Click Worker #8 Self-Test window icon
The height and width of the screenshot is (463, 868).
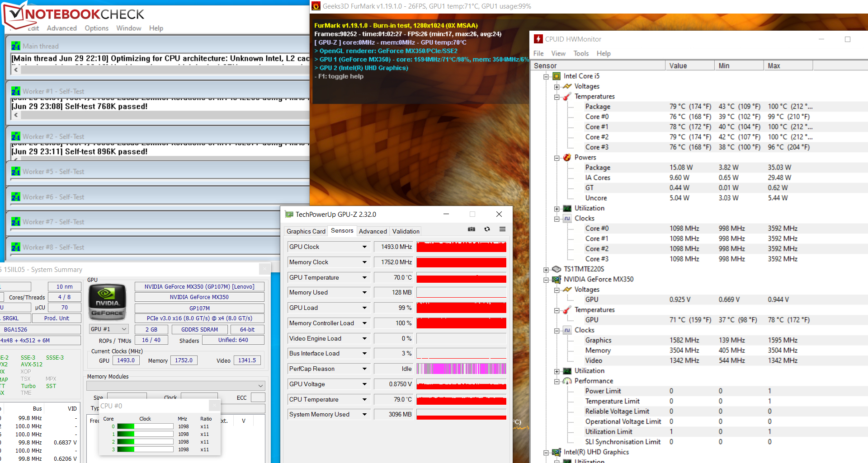[x=16, y=247]
